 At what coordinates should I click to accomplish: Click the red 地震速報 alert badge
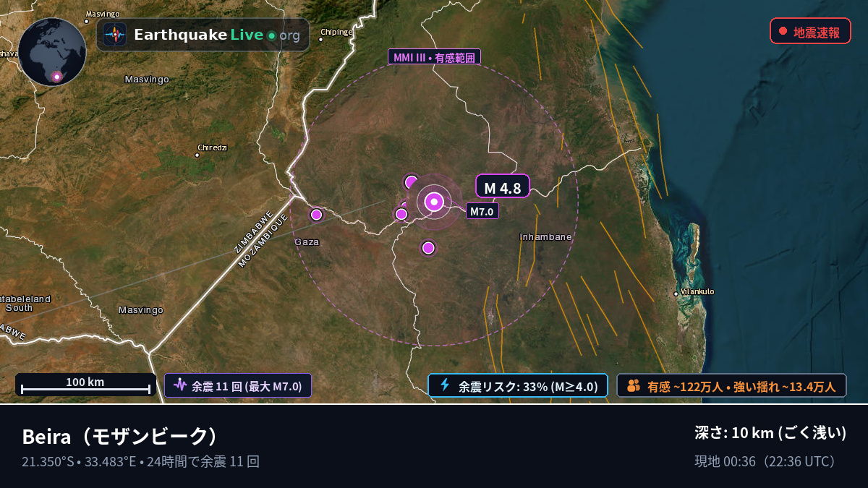(810, 31)
